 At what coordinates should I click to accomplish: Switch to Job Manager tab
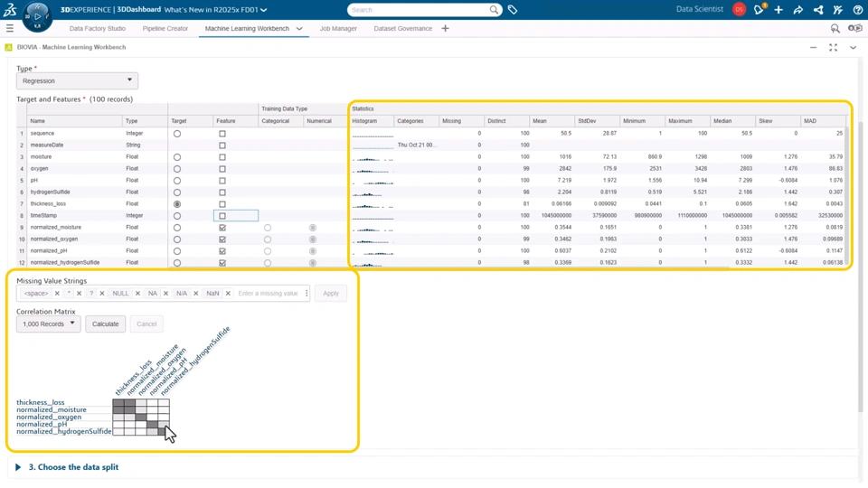338,28
